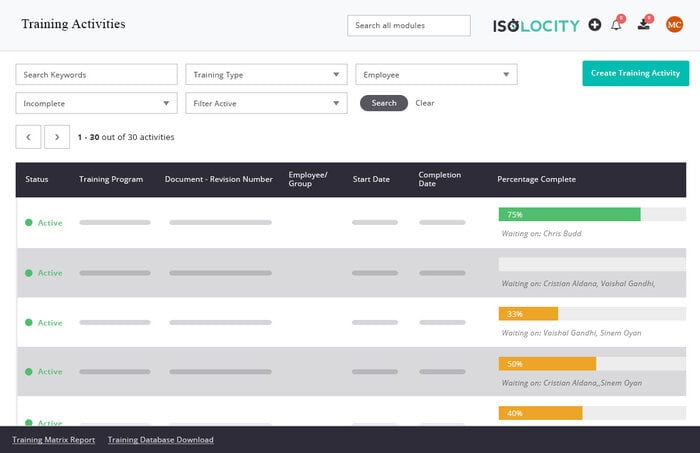The width and height of the screenshot is (700, 453).
Task: Expand the Training Type dropdown
Action: (266, 75)
